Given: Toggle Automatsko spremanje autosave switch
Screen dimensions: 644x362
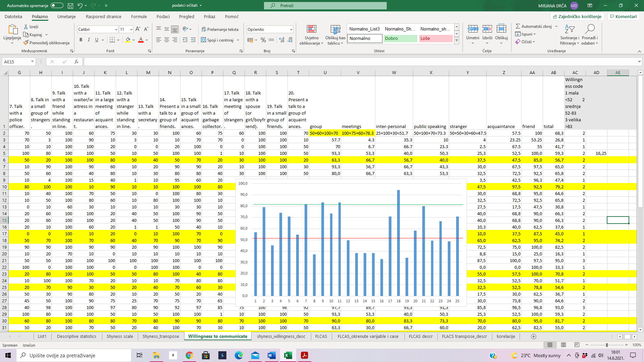Looking at the screenshot, I should [57, 5].
